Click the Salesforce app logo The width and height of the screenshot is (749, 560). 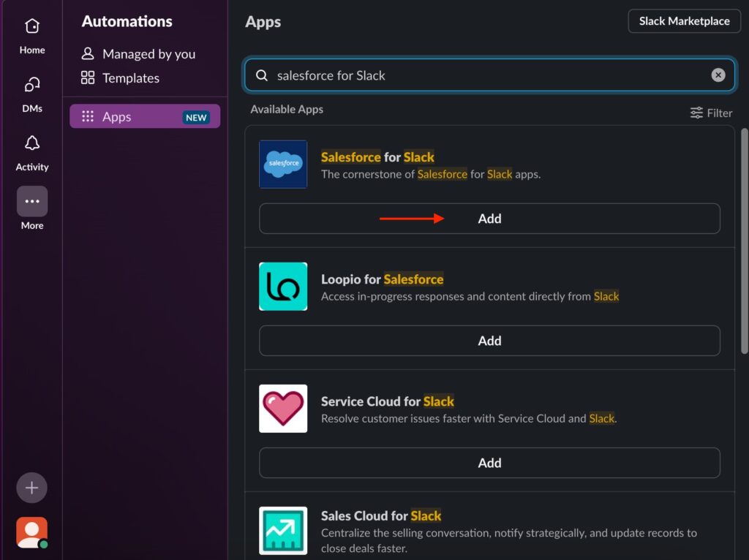283,164
